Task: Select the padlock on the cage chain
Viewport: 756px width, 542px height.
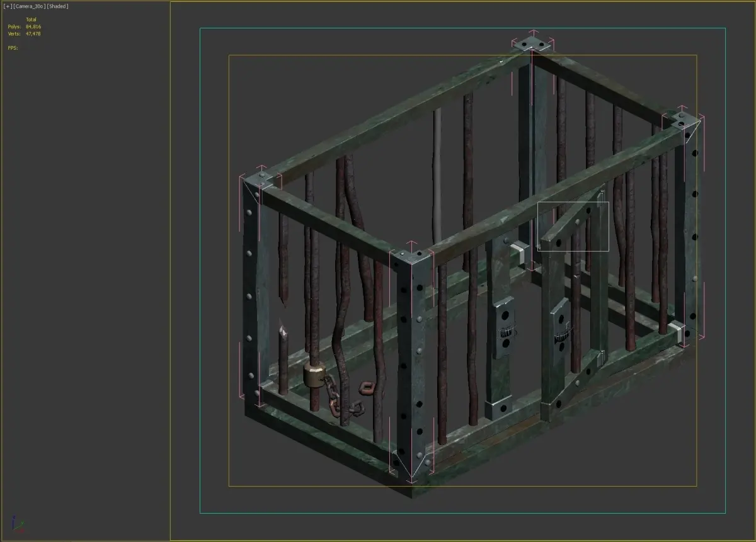Action: coord(314,375)
